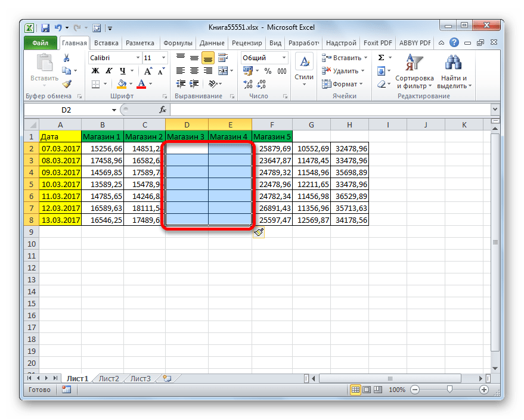Select all cells with corner button
This screenshot has height=420, width=524.
click(32, 125)
